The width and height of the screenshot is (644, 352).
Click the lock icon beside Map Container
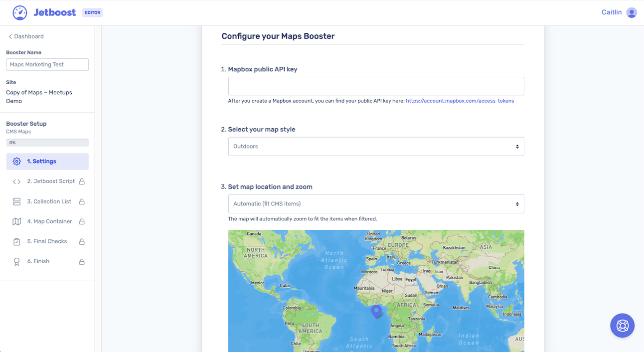pyautogui.click(x=81, y=221)
